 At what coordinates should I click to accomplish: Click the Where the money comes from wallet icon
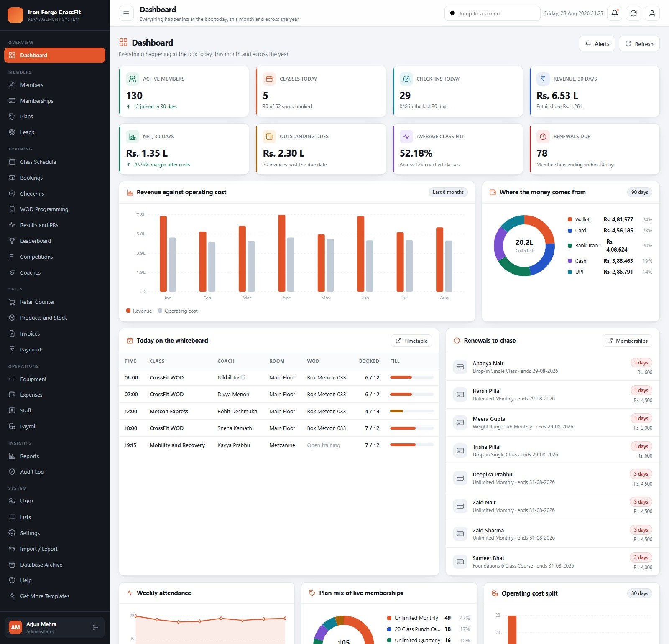(x=493, y=192)
